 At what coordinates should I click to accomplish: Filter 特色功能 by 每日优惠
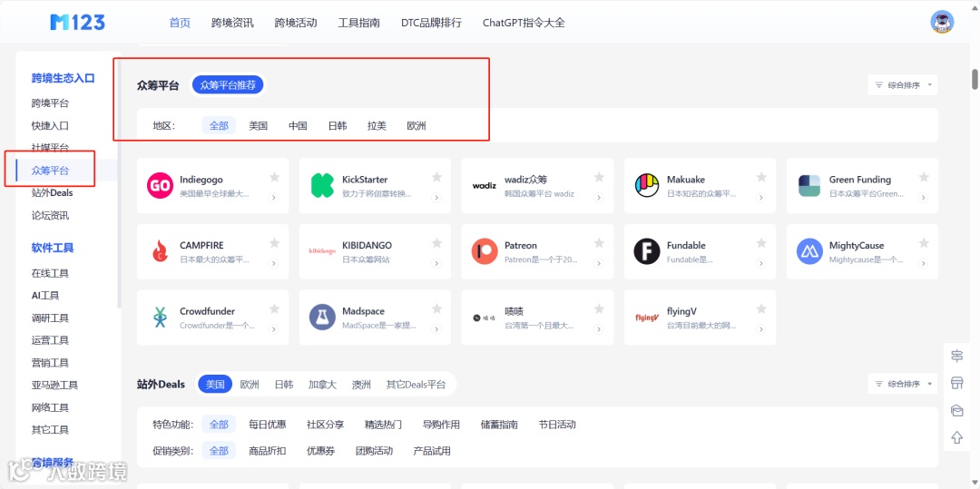click(x=268, y=425)
